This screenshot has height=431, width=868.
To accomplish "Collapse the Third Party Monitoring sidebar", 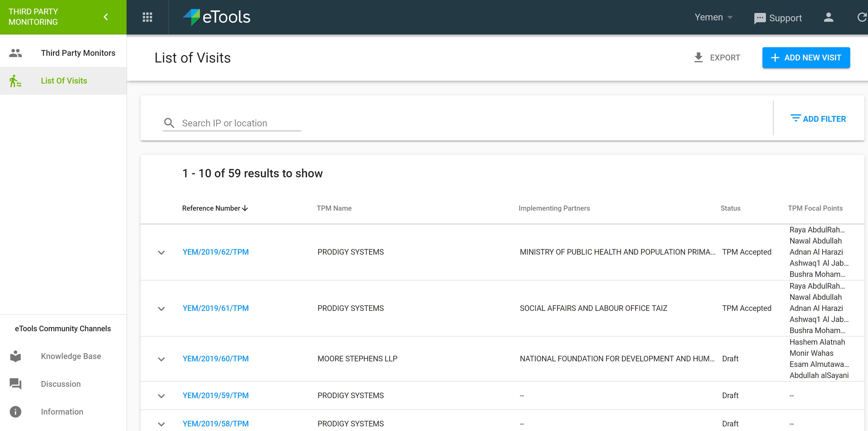I will [106, 17].
